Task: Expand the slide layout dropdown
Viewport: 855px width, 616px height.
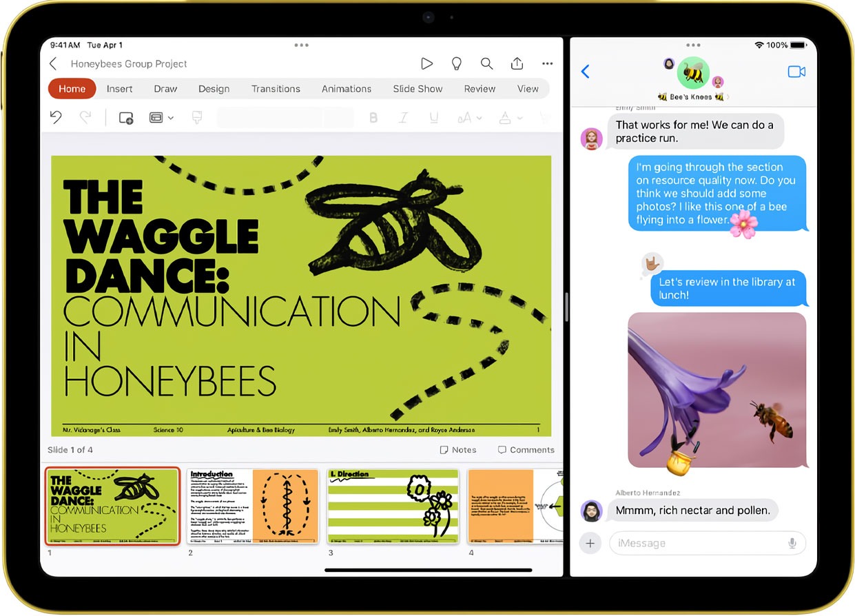Action: coord(161,118)
